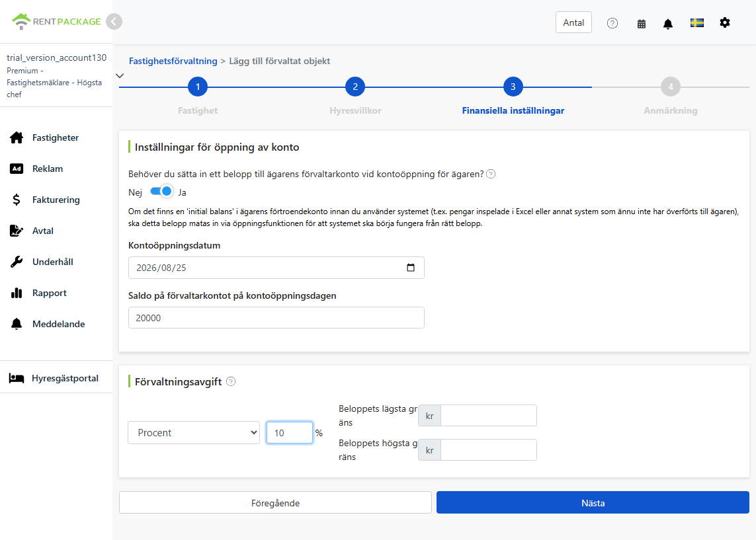Click the Antal button

point(573,22)
